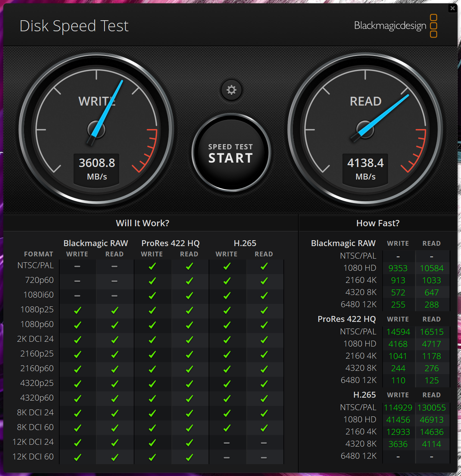The image size is (461, 476).
Task: Click the Will It Work? heading
Action: pos(143,223)
